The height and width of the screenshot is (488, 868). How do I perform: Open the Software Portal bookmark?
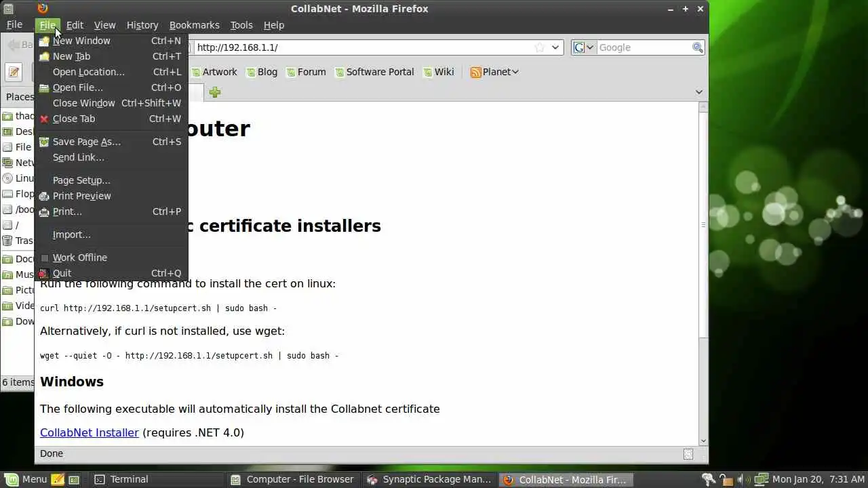coord(374,72)
